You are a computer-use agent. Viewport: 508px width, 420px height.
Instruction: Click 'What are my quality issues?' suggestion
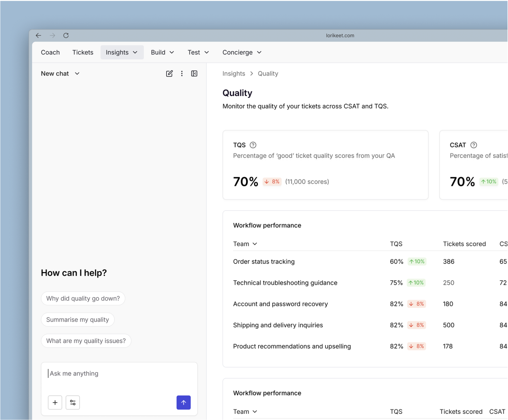coord(86,341)
